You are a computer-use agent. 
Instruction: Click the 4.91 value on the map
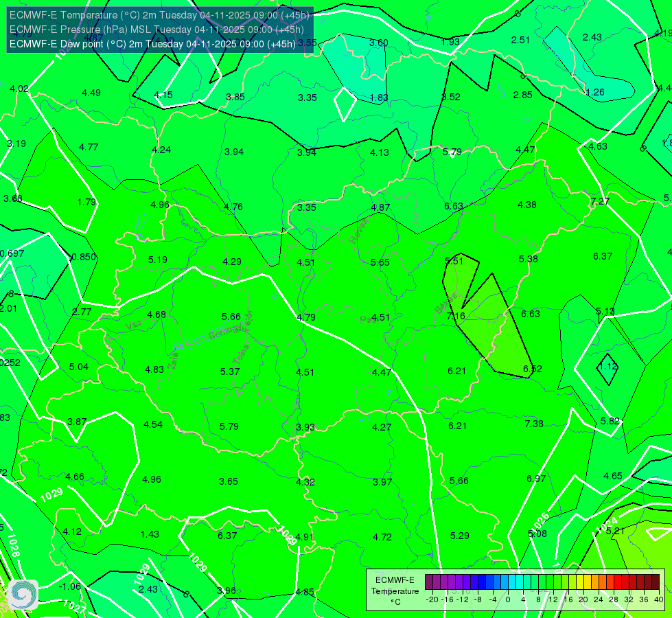pos(304,537)
